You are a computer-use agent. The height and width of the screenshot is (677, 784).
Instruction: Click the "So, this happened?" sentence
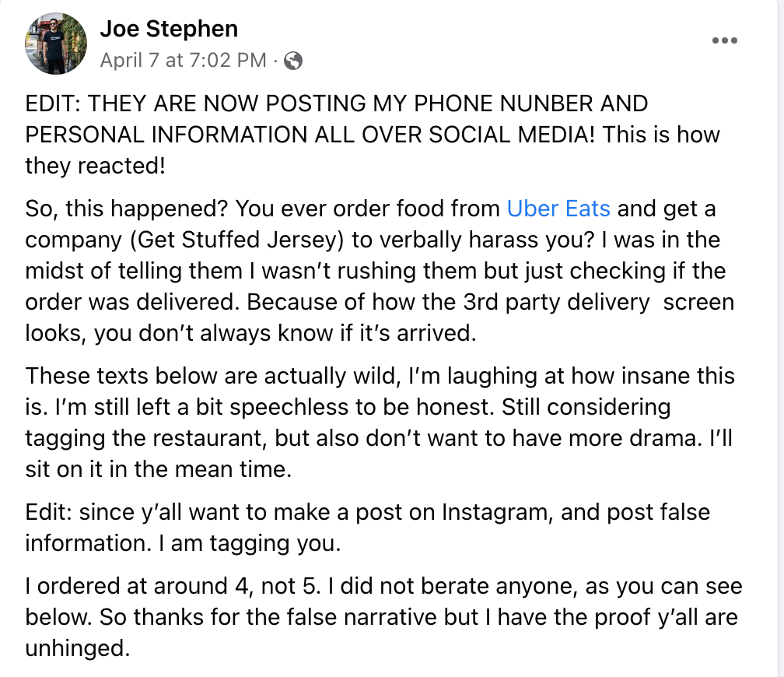tap(127, 209)
